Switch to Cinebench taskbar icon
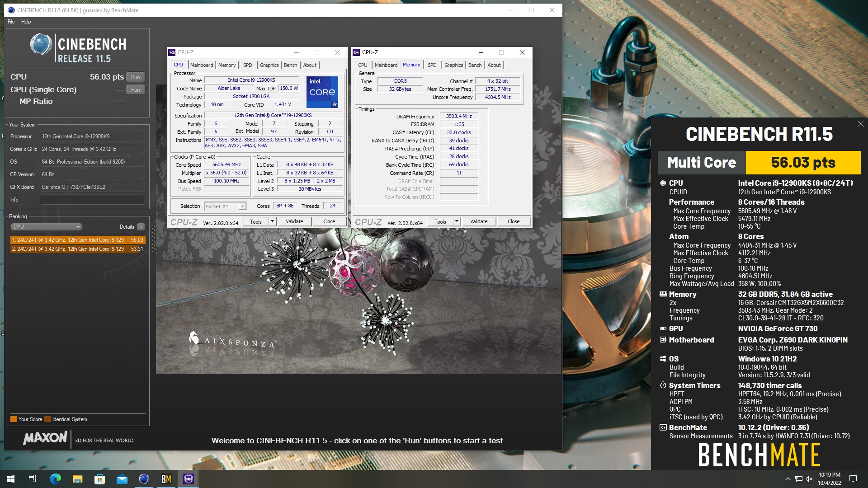This screenshot has height=488, width=868. click(x=144, y=479)
